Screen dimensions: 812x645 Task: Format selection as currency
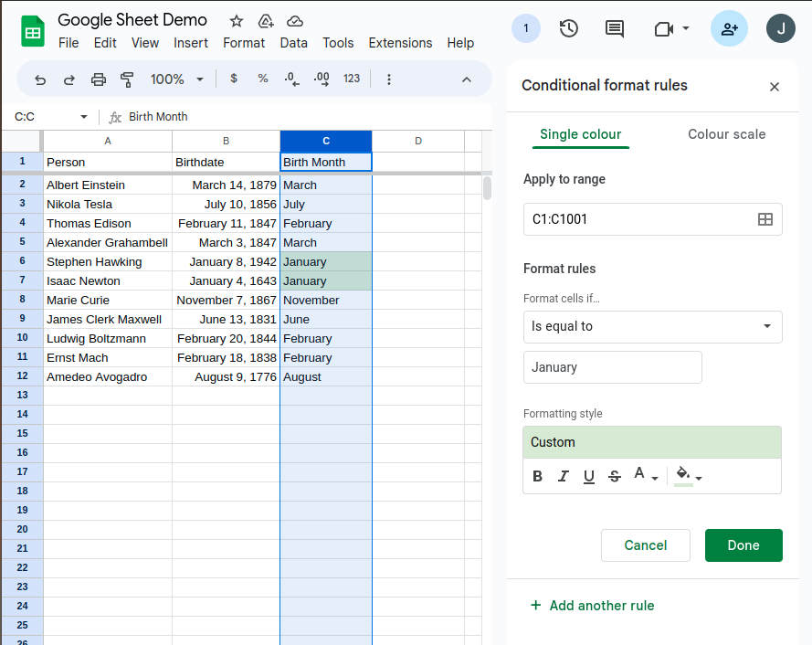click(x=234, y=79)
